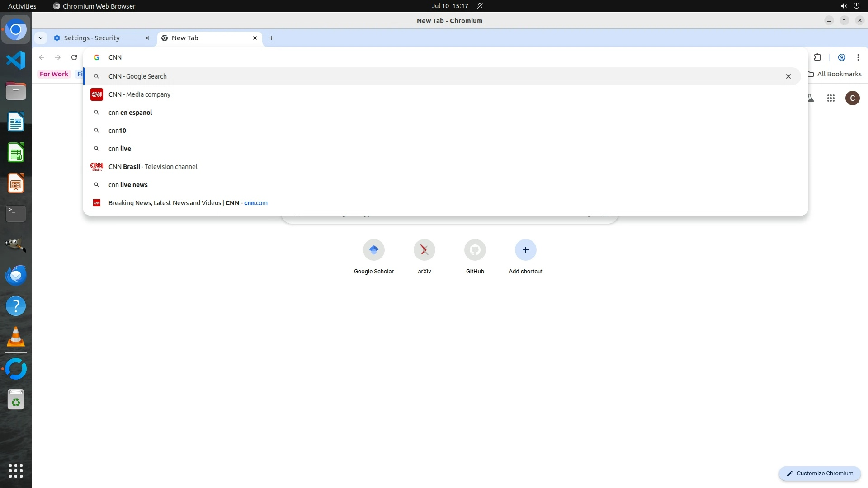The width and height of the screenshot is (868, 488).
Task: Open the arXiv shortcut tile
Action: [424, 250]
